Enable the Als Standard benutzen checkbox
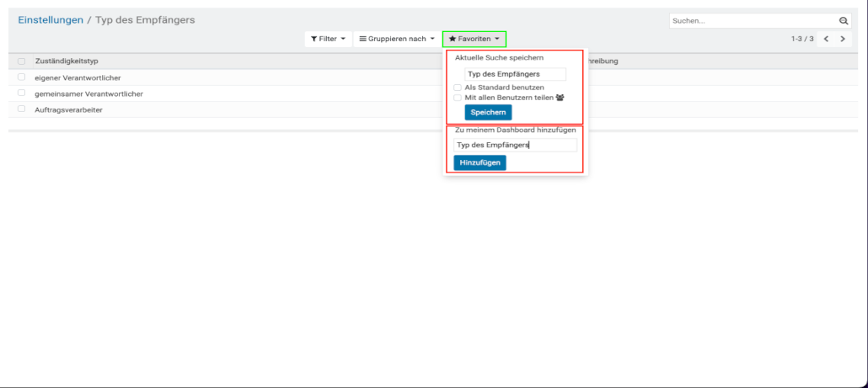The height and width of the screenshot is (388, 868). click(458, 88)
